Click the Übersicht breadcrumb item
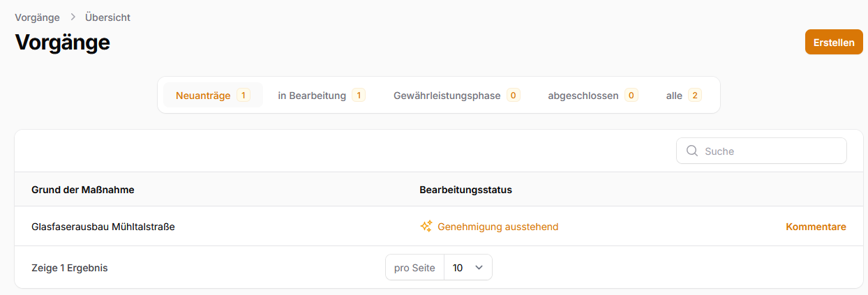This screenshot has width=868, height=295. coord(107,17)
